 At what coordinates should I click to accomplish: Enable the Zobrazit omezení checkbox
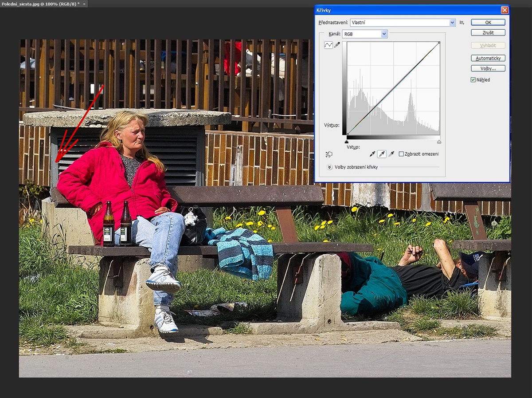401,154
